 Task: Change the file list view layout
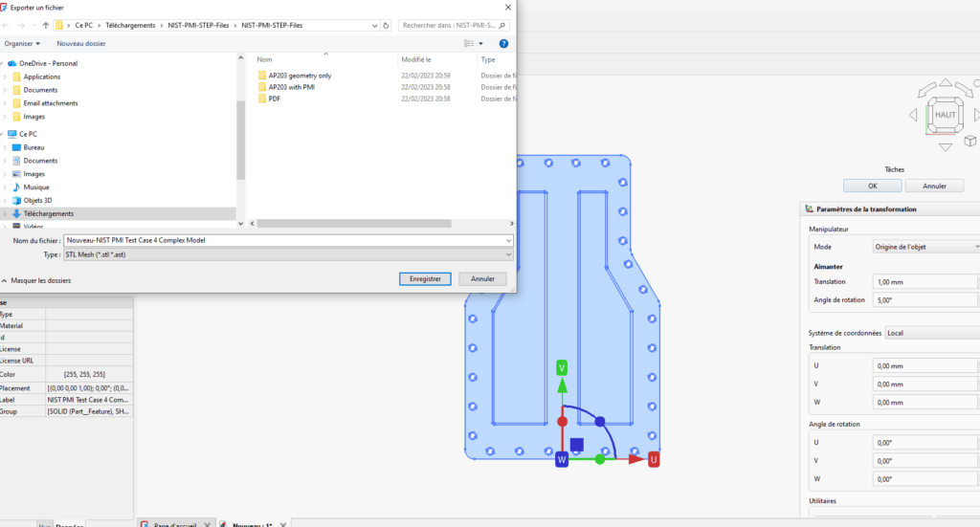pos(469,44)
